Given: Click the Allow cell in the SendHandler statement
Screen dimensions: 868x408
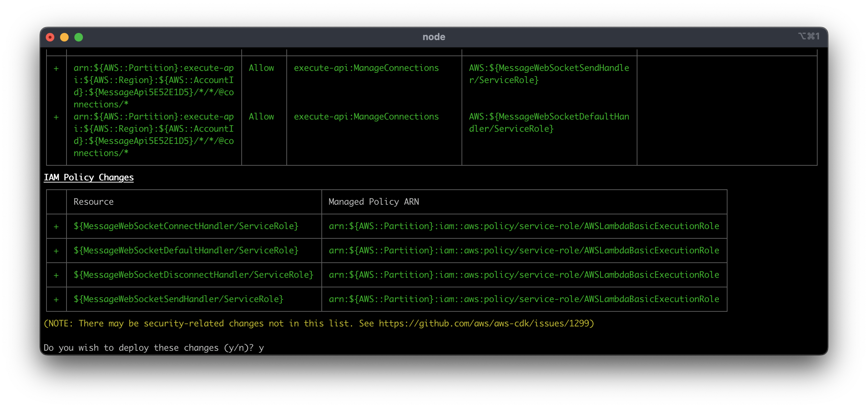Looking at the screenshot, I should (x=261, y=68).
